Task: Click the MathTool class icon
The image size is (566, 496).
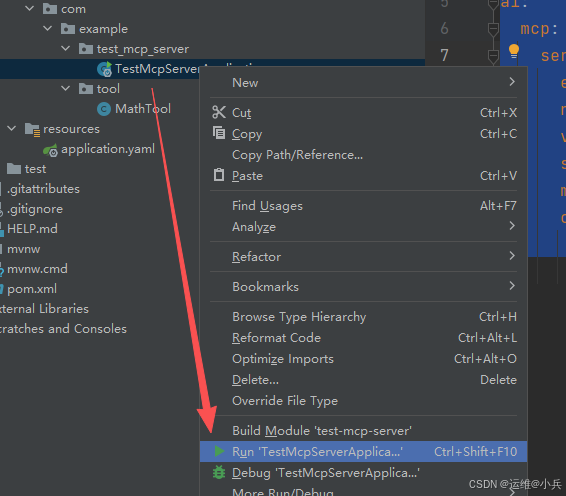Action: tap(104, 109)
